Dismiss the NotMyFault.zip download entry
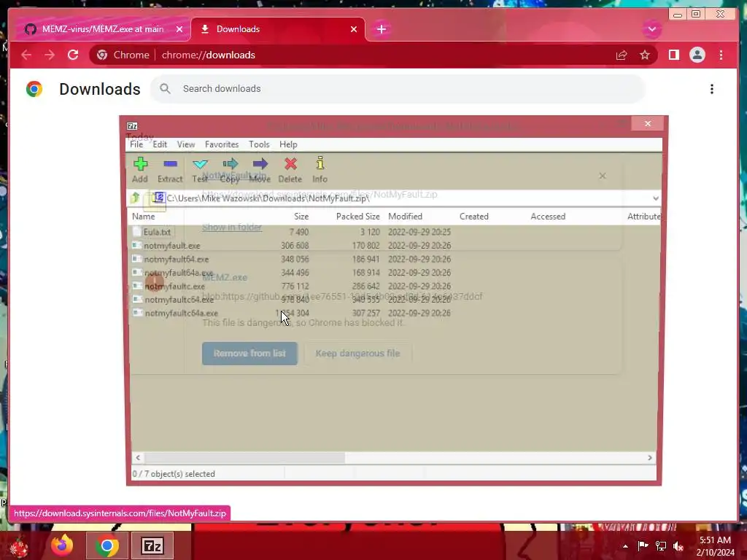The image size is (747, 560). point(602,176)
